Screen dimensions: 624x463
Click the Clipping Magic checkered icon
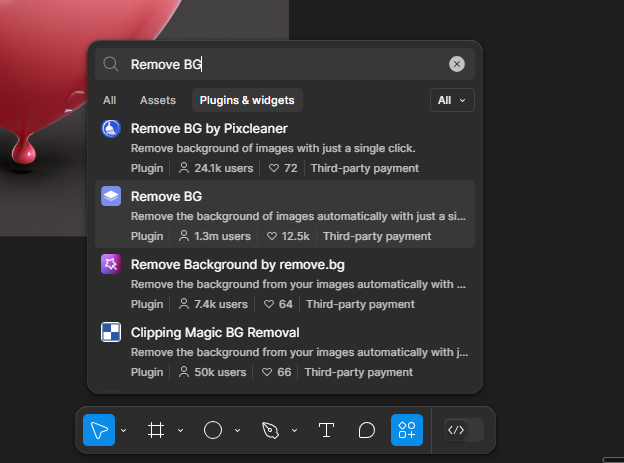coord(111,332)
